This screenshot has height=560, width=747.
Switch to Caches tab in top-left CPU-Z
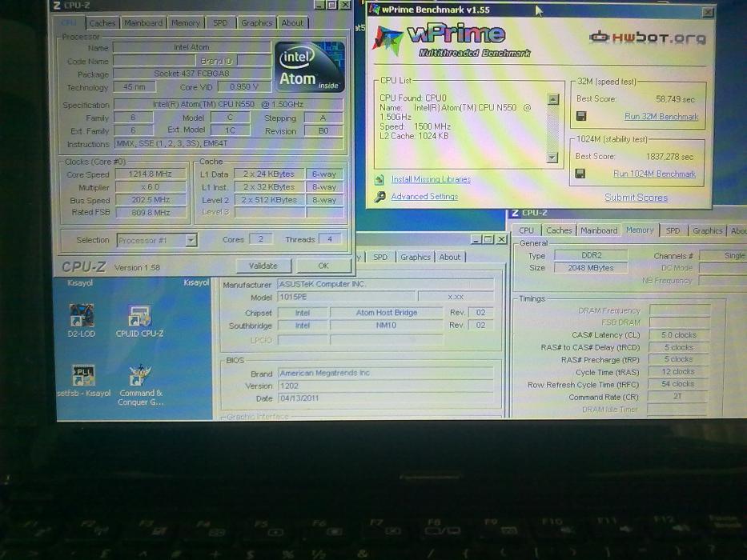(x=102, y=23)
